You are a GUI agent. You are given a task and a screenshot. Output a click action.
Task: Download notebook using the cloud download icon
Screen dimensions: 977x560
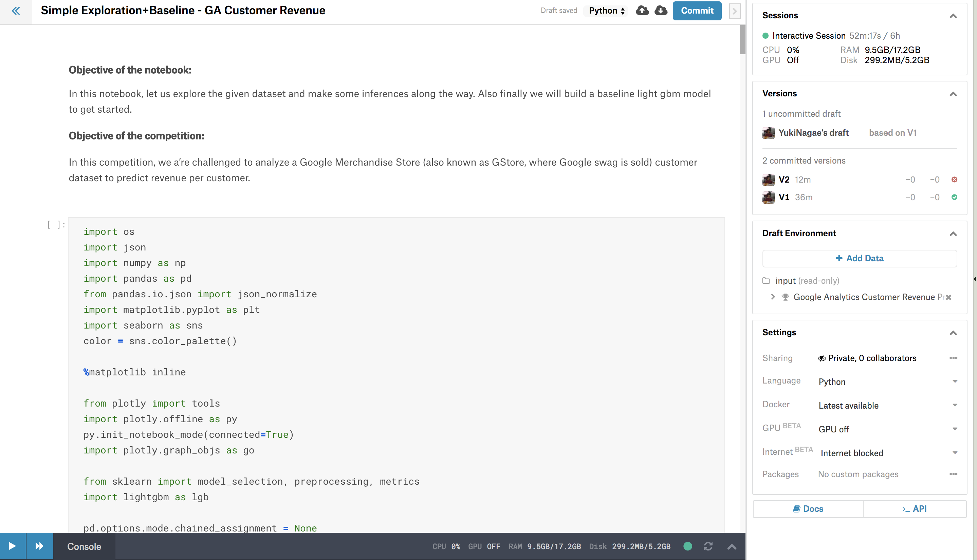[x=661, y=11]
